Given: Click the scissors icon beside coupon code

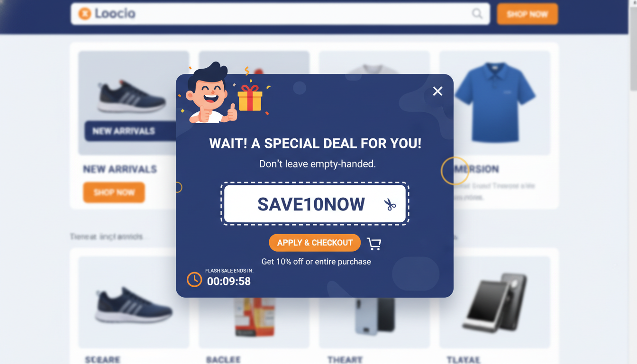Looking at the screenshot, I should pos(390,204).
